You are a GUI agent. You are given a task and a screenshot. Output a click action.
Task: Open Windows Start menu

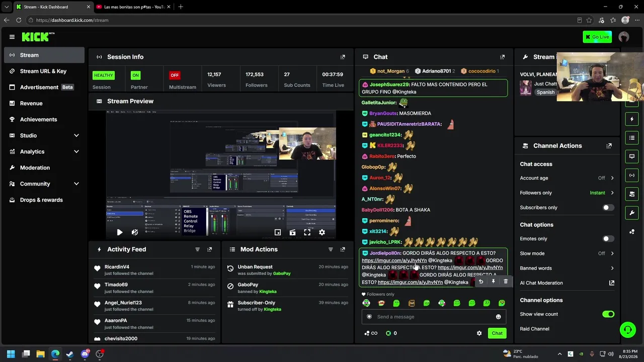pos(11,354)
